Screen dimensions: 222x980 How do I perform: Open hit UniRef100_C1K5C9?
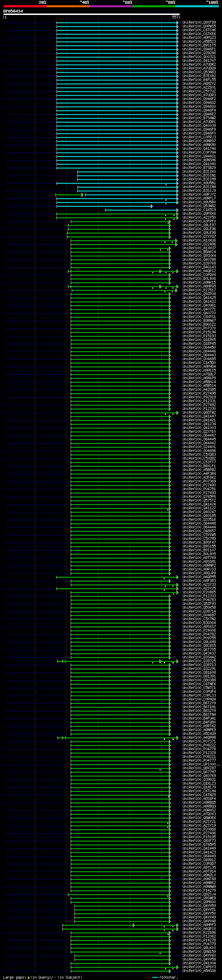pyautogui.click(x=199, y=210)
